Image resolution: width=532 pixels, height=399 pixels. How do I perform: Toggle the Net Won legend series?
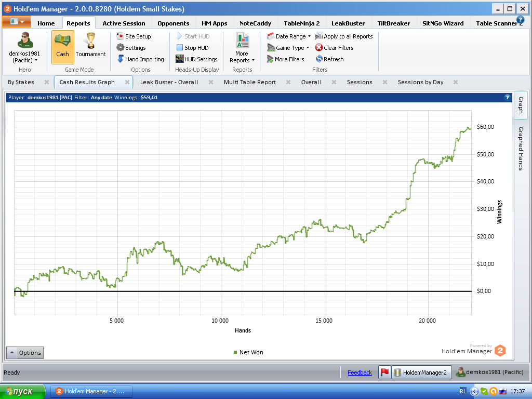pos(248,353)
